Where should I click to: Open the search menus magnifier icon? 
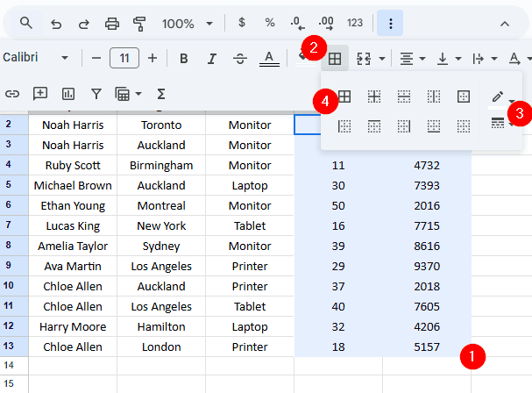point(25,24)
